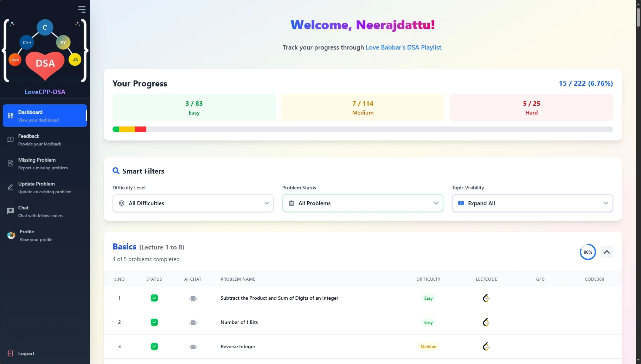
Task: Collapse the Basics section with the chevron
Action: tap(606, 252)
